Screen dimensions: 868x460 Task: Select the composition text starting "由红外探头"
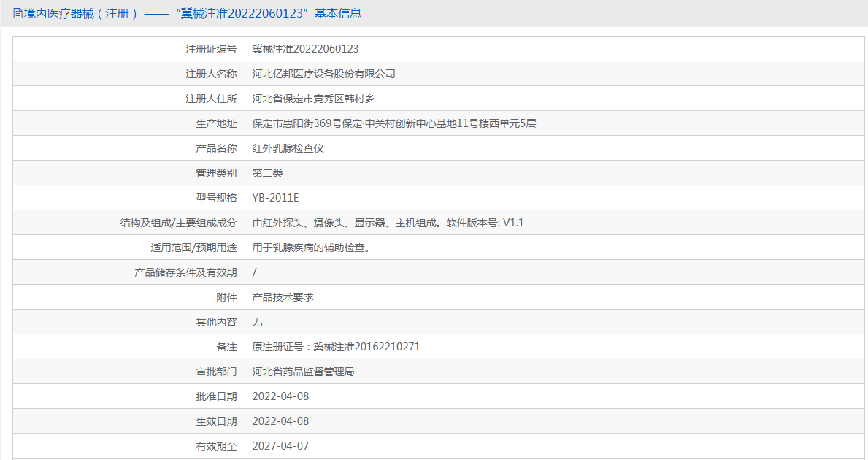[388, 223]
